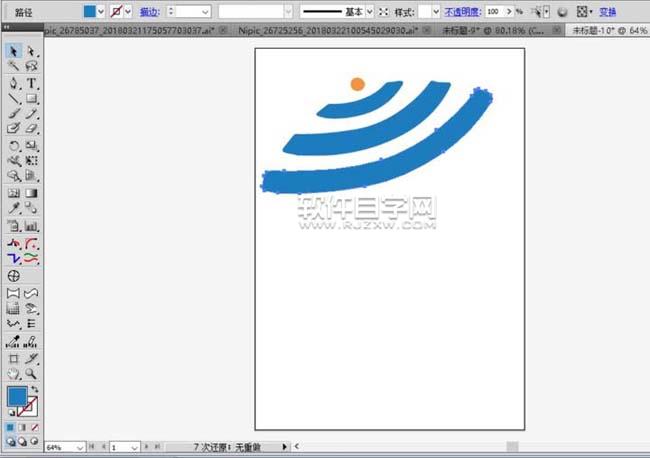Go to the previous artboard
The height and width of the screenshot is (458, 650).
pos(104,447)
